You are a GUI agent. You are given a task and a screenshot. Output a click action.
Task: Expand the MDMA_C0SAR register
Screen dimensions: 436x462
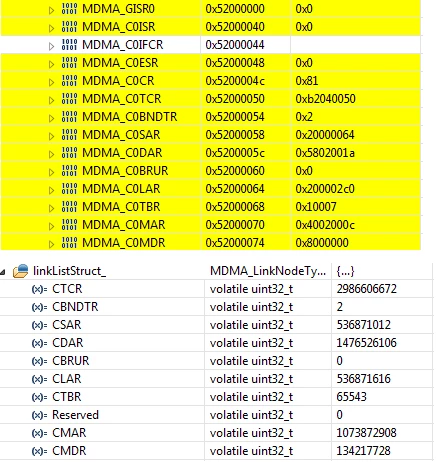[x=51, y=136]
